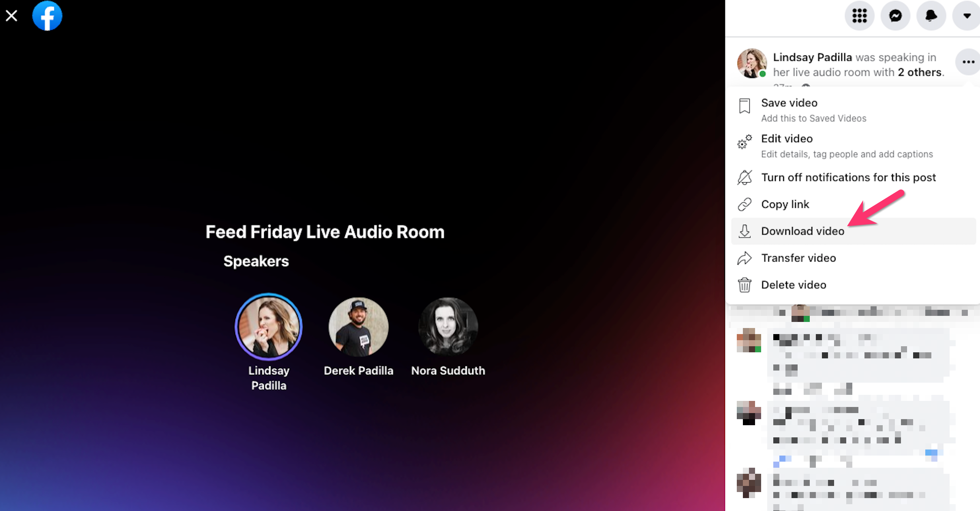The width and height of the screenshot is (980, 511).
Task: Open the Messenger icon
Action: (895, 16)
